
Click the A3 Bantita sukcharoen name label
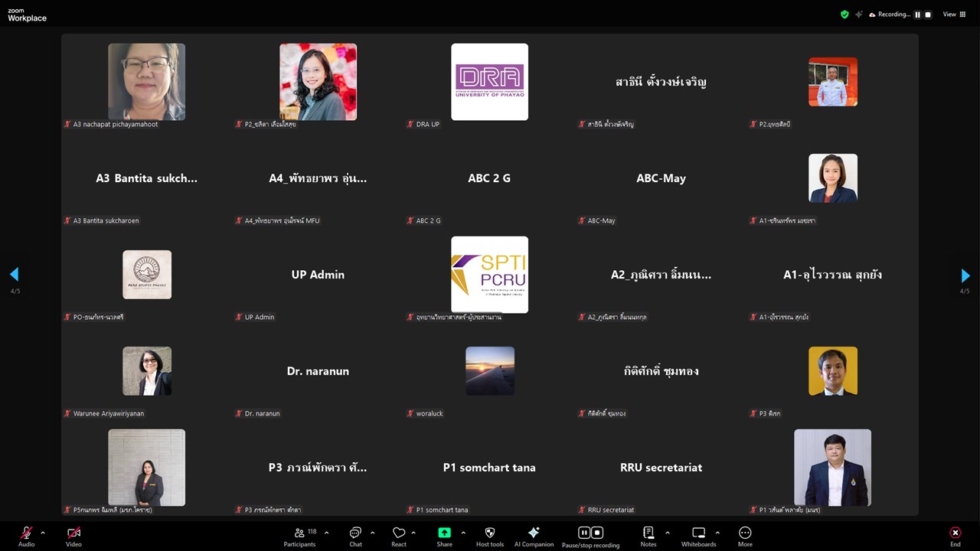[x=106, y=220]
